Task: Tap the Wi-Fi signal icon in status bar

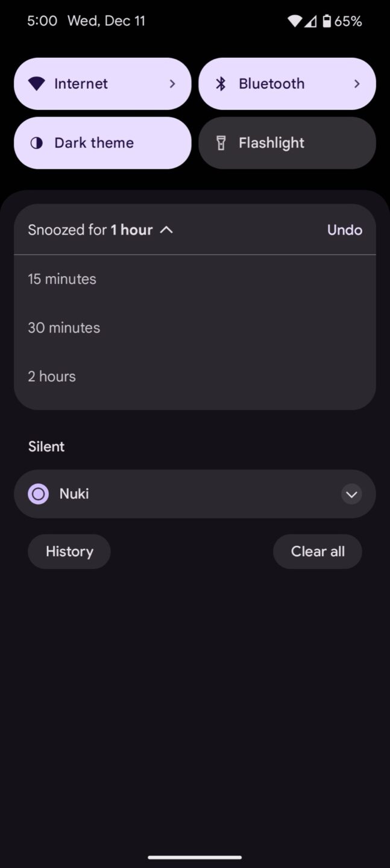Action: pos(294,22)
